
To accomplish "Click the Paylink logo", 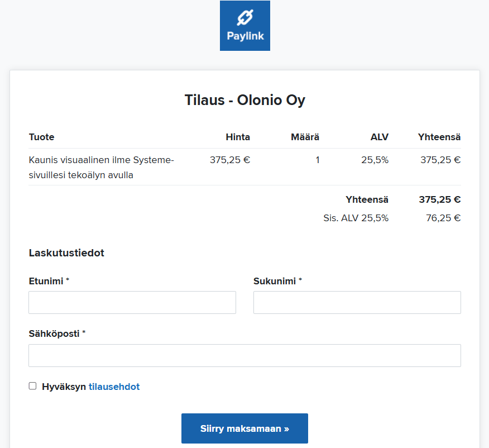I will click(245, 26).
